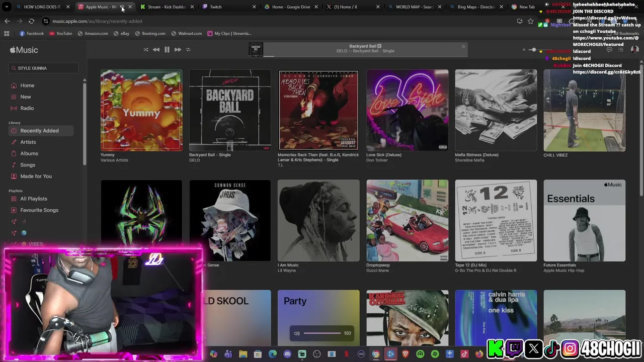
Task: Open Radio in the sidebar
Action: [x=27, y=108]
